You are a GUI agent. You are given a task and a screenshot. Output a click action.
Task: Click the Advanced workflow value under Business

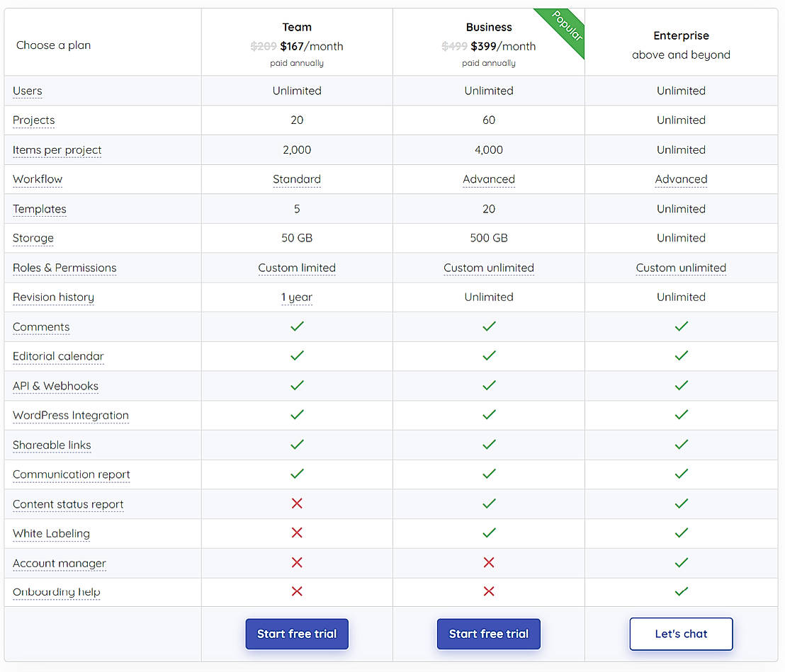[489, 179]
